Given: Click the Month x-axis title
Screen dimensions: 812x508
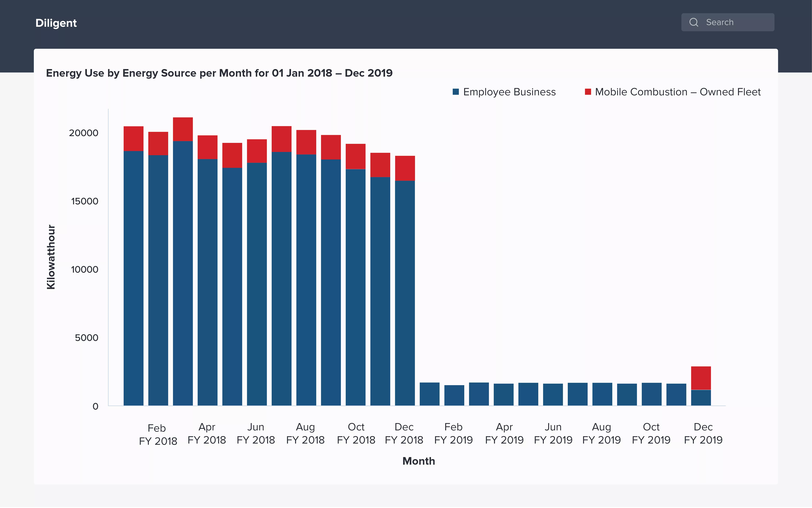Looking at the screenshot, I should [x=419, y=461].
